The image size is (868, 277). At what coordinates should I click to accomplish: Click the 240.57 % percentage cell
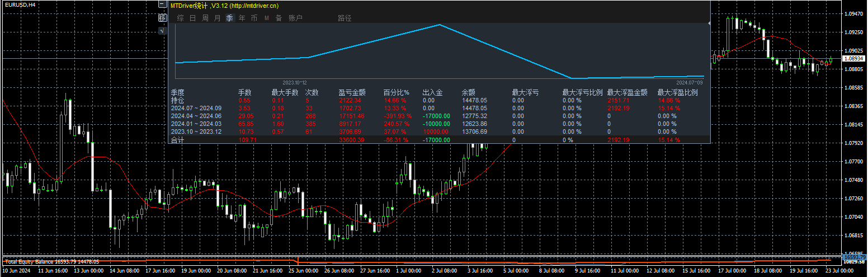[397, 124]
